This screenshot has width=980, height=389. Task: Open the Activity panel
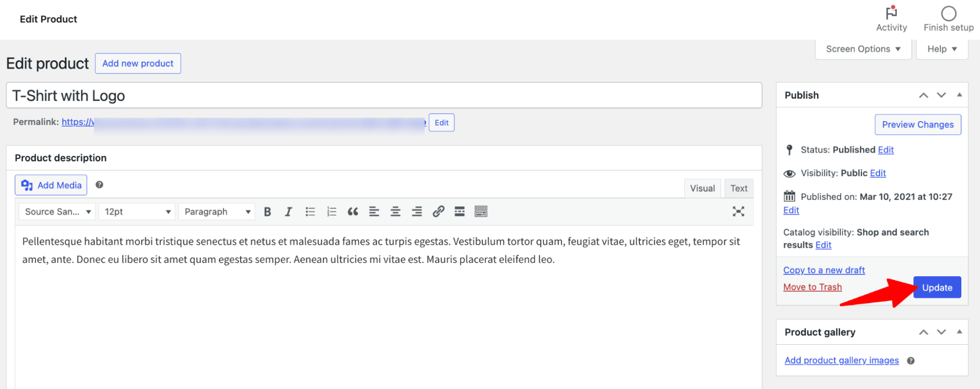(x=891, y=19)
